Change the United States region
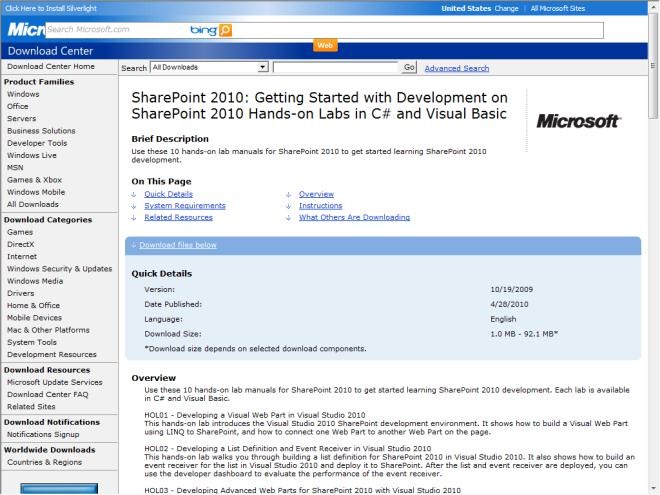660x495 pixels. point(506,8)
